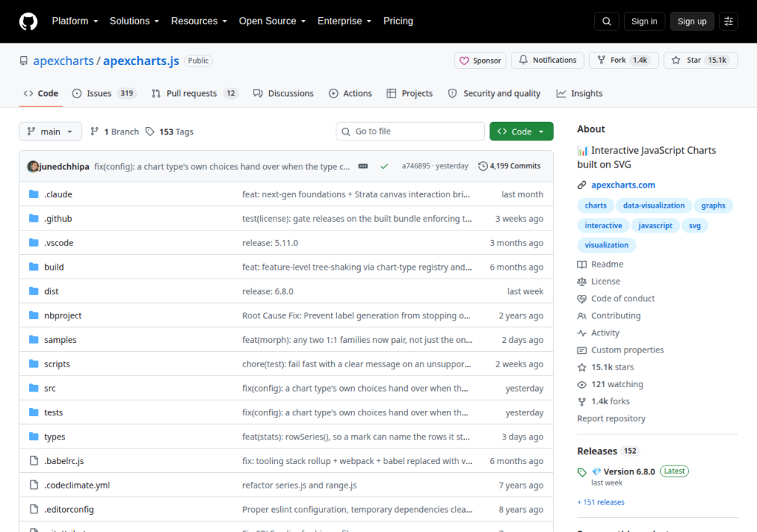Click the history clock icon for commits
757x532 pixels.
[x=483, y=166]
